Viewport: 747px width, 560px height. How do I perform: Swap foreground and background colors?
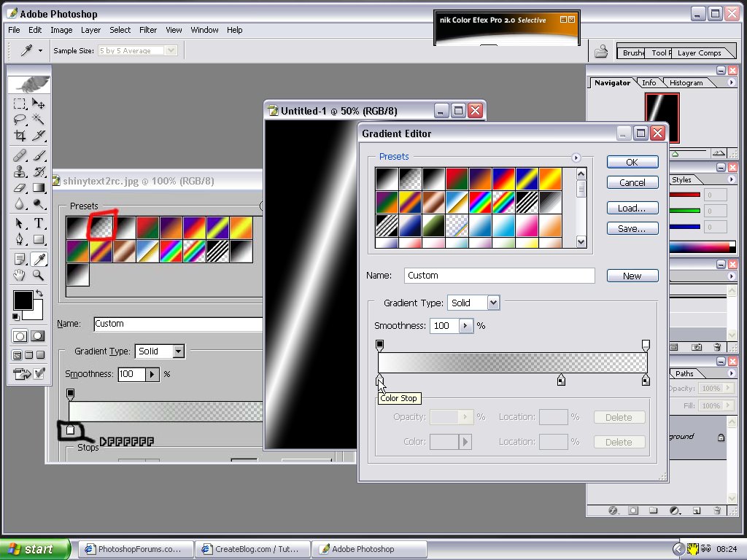coord(39,292)
